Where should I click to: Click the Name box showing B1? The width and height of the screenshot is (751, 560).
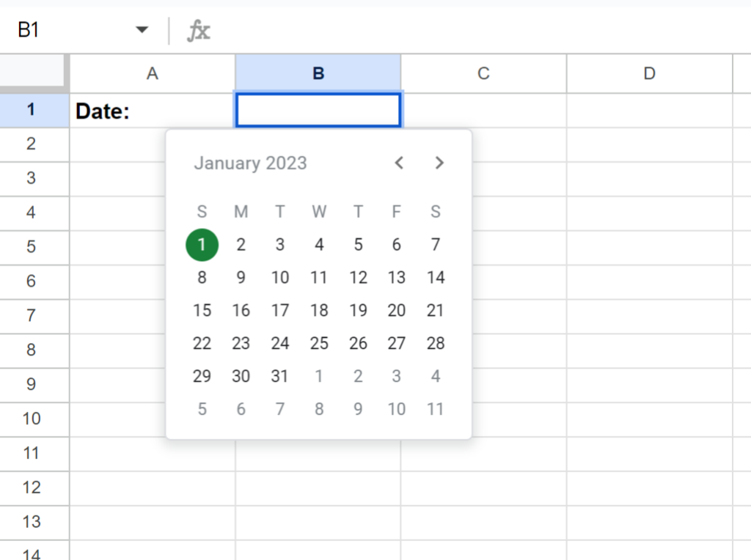66,31
